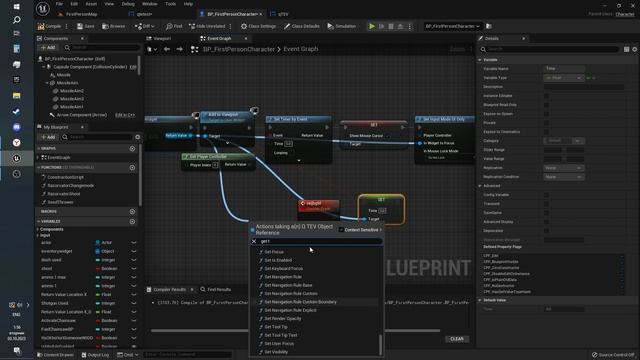Add a new function with Functions plus icon
This screenshot has height=360, width=640.
pos(132,167)
